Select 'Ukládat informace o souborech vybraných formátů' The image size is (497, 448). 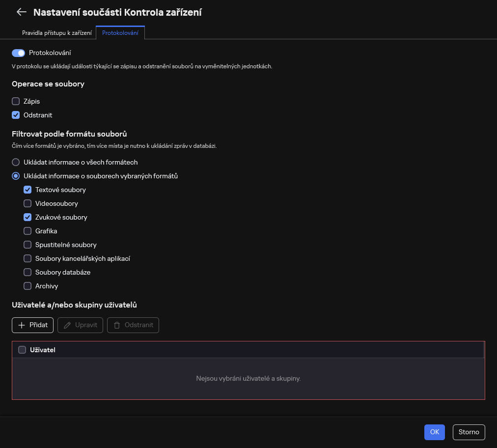16,176
